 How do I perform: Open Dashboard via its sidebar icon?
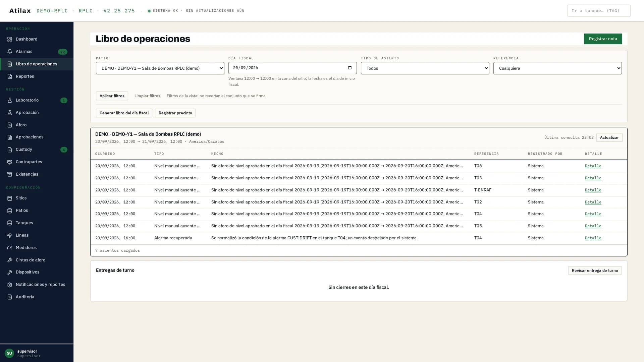point(10,39)
